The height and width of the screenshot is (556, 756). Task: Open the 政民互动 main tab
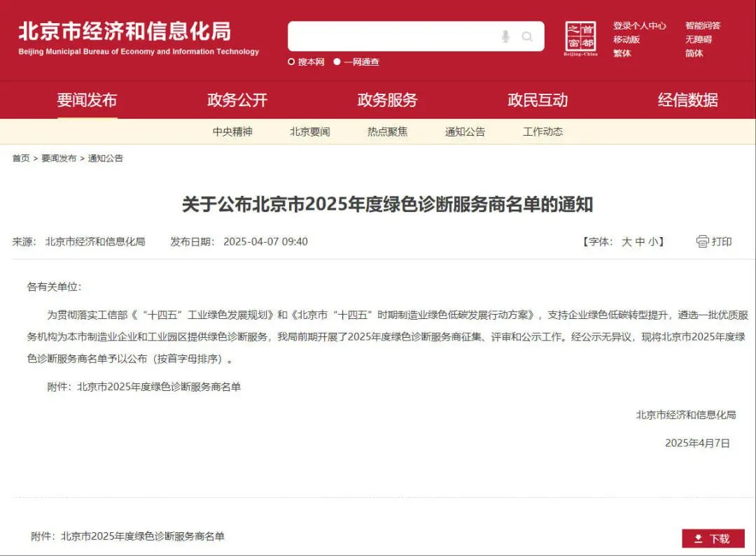tap(538, 100)
